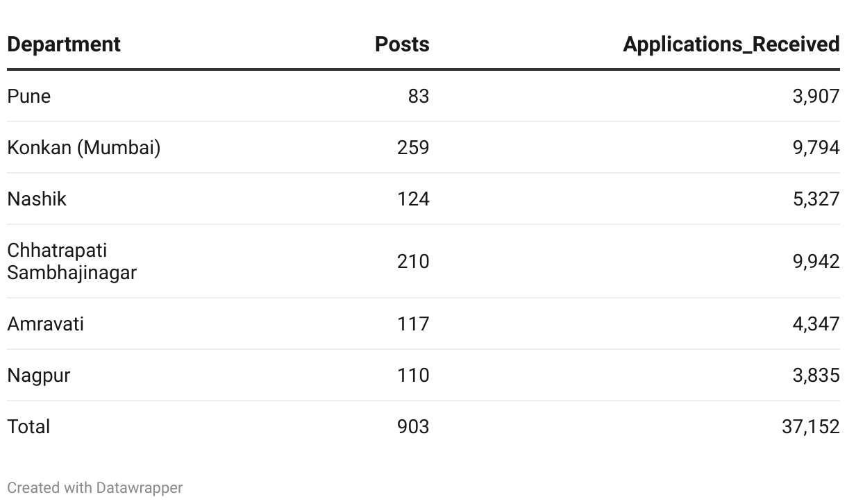Image resolution: width=847 pixels, height=504 pixels.
Task: Click the Amravati row label
Action: [x=45, y=324]
